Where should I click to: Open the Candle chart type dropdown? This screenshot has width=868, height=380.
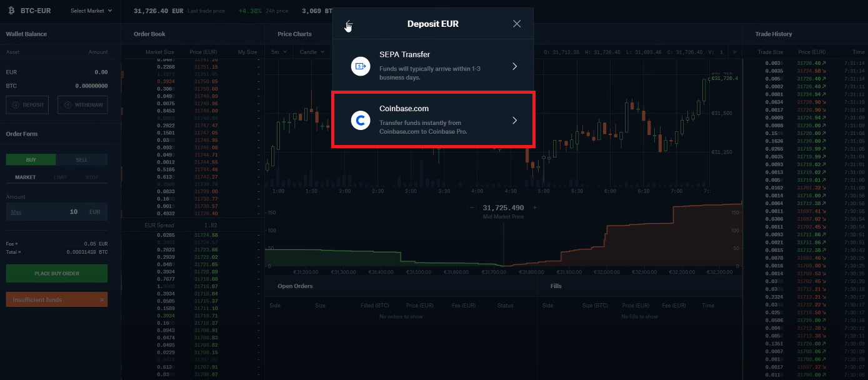point(312,52)
